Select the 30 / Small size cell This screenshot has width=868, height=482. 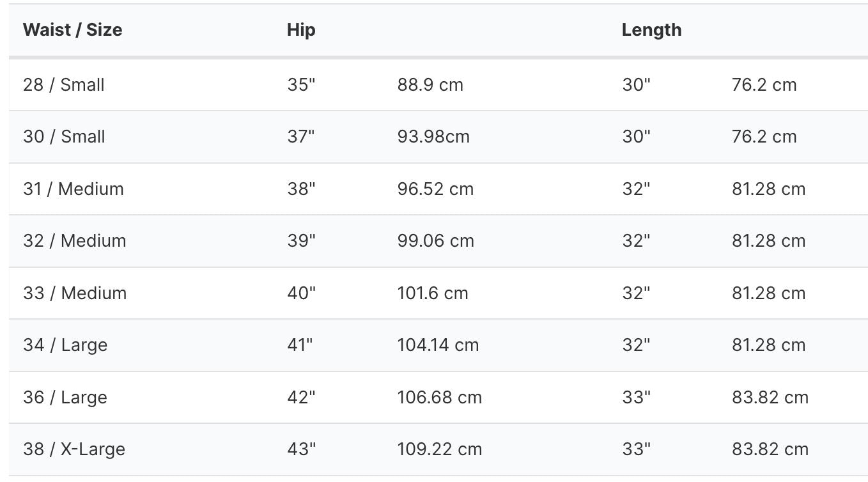[64, 137]
